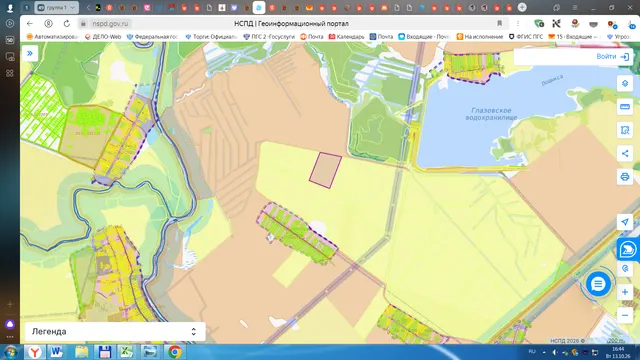Zoom out the map with minus
640x360 pixels.
pyautogui.click(x=625, y=315)
